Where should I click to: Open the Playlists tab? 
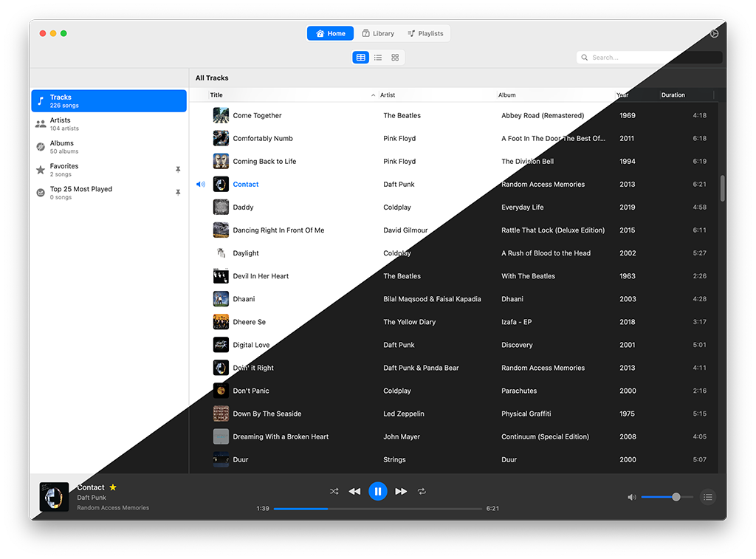click(x=425, y=33)
